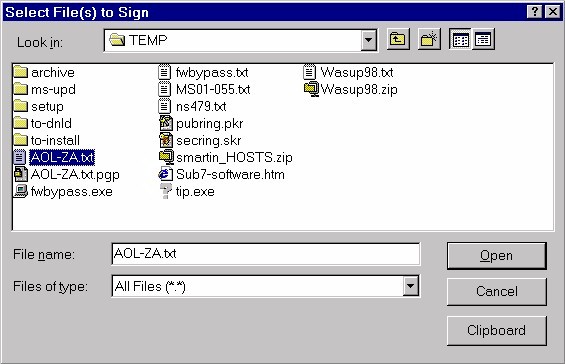Click the Sub7-software.htm web page icon

pyautogui.click(x=165, y=174)
